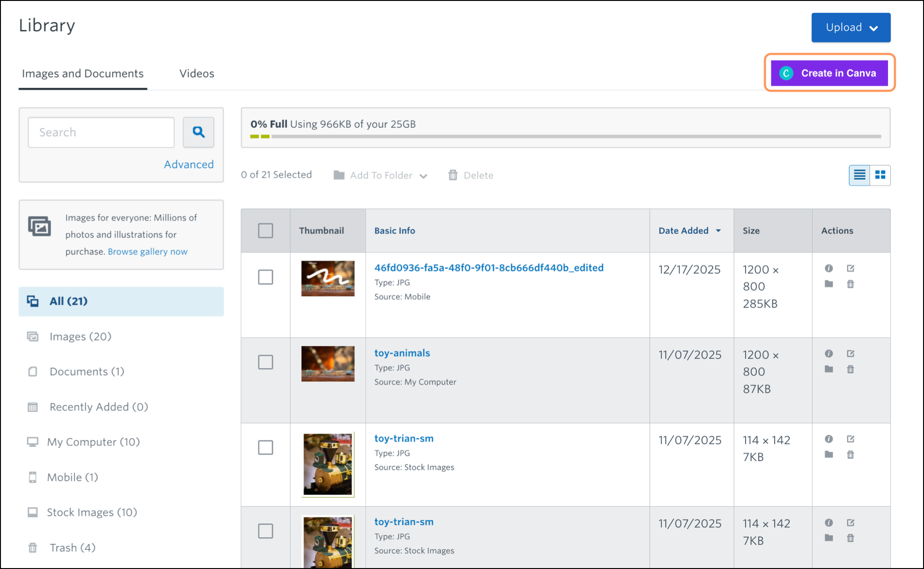This screenshot has width=924, height=569.
Task: Check the select-all checkbox in header
Action: (x=266, y=231)
